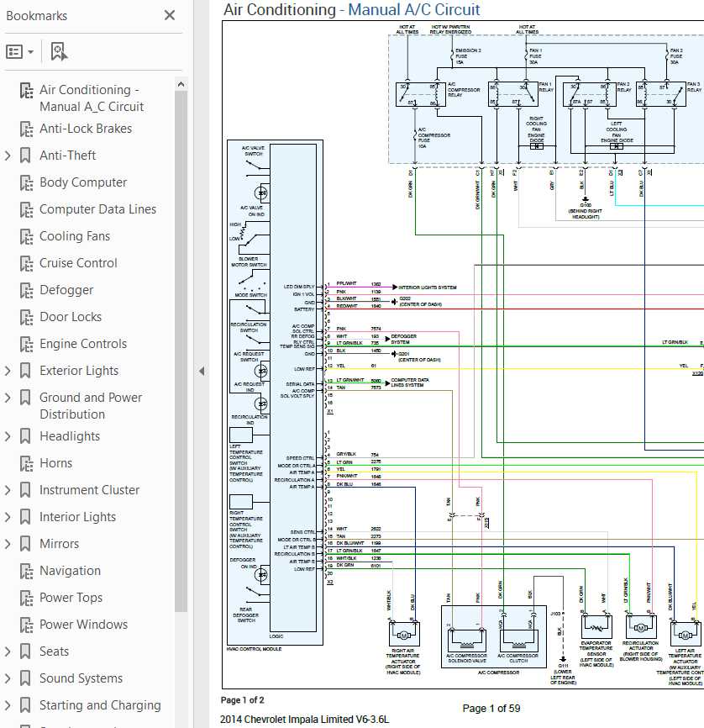The image size is (704, 728).
Task: Click the Interior Lights bookmark icon
Action: (25, 517)
